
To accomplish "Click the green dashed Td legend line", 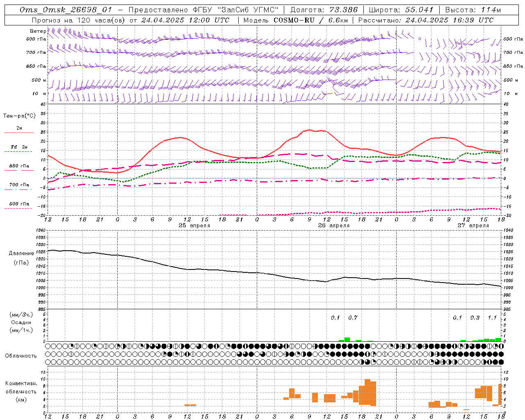I will [18, 151].
